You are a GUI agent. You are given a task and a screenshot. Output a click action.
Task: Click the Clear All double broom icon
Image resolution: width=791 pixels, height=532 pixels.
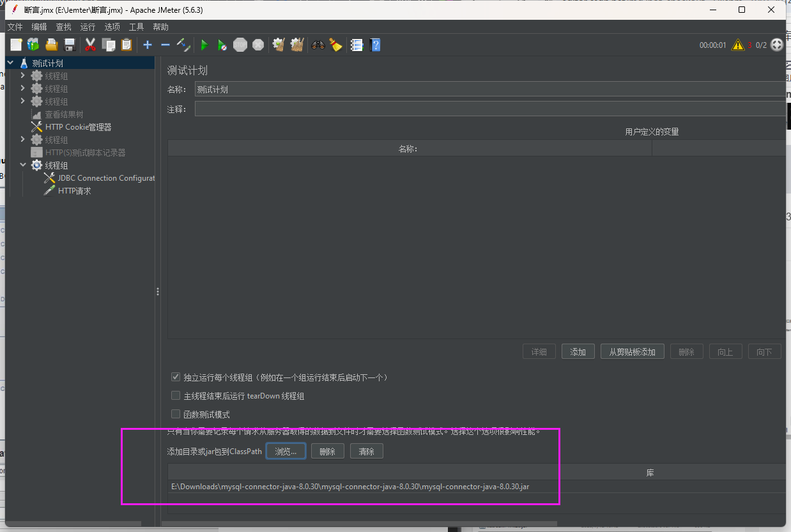point(296,45)
